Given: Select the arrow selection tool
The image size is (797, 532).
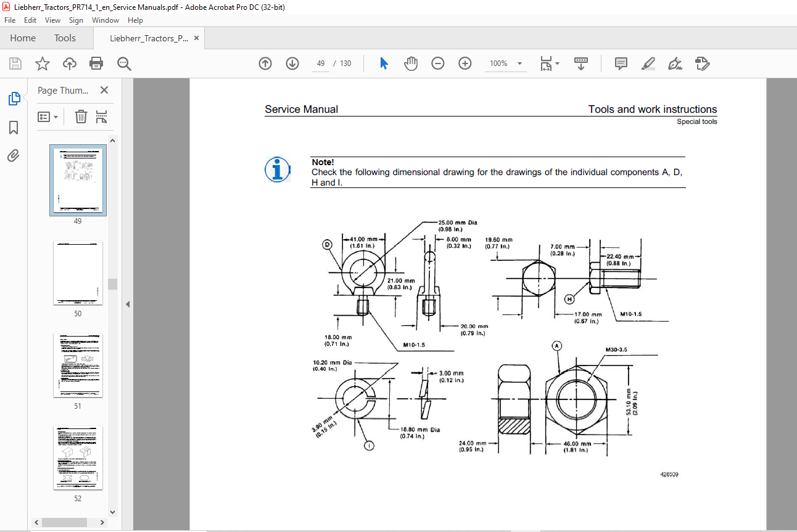Looking at the screenshot, I should click(x=384, y=63).
